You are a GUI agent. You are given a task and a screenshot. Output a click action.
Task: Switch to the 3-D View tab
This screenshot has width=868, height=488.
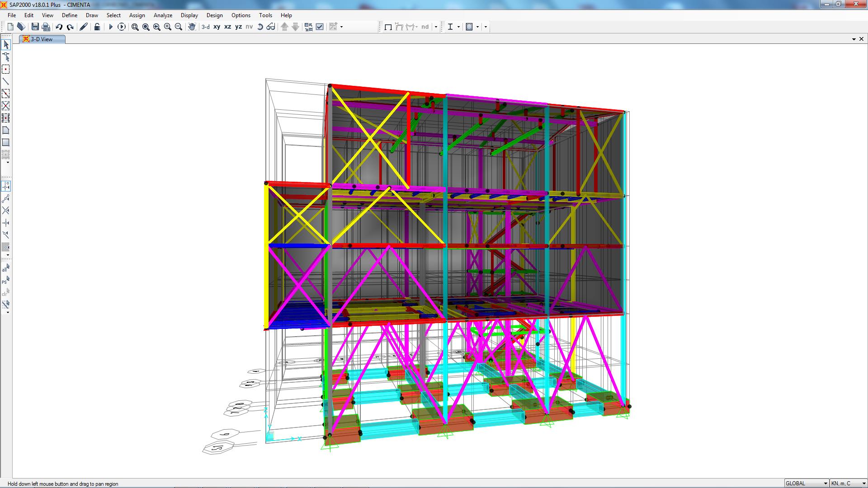pyautogui.click(x=42, y=39)
